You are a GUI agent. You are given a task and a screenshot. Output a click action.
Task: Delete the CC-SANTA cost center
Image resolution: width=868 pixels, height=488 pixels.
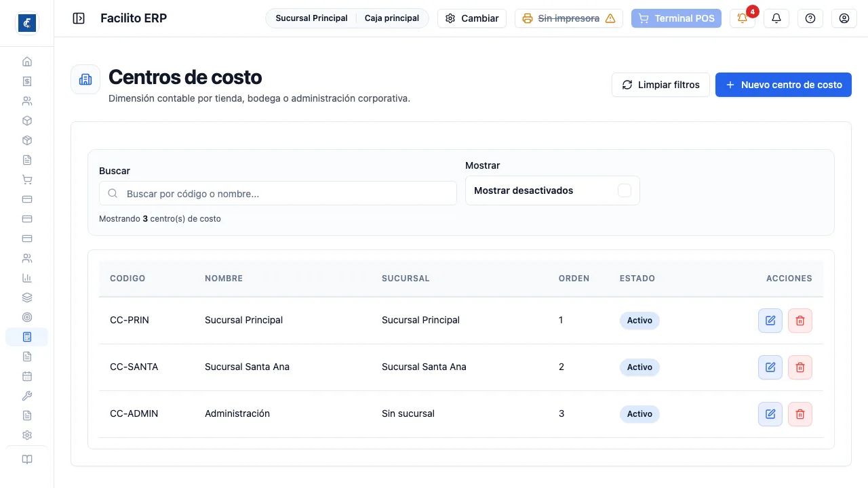(x=800, y=367)
